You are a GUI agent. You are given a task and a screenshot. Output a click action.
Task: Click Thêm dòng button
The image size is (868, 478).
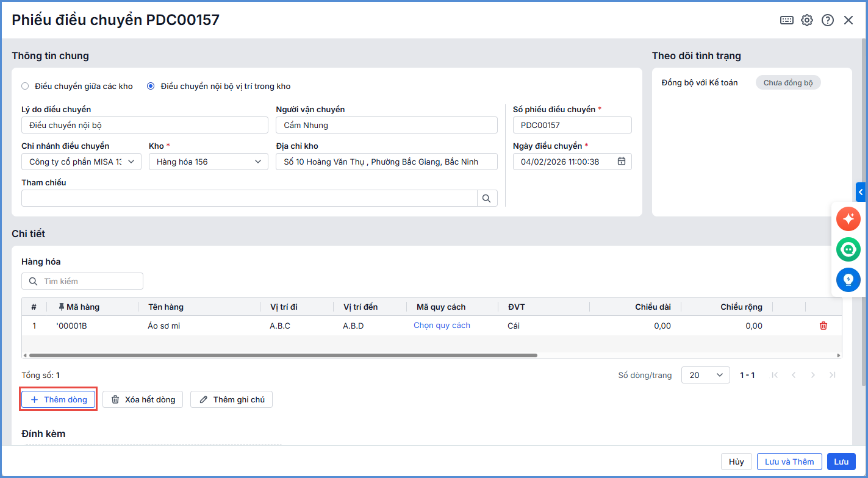[x=59, y=399]
